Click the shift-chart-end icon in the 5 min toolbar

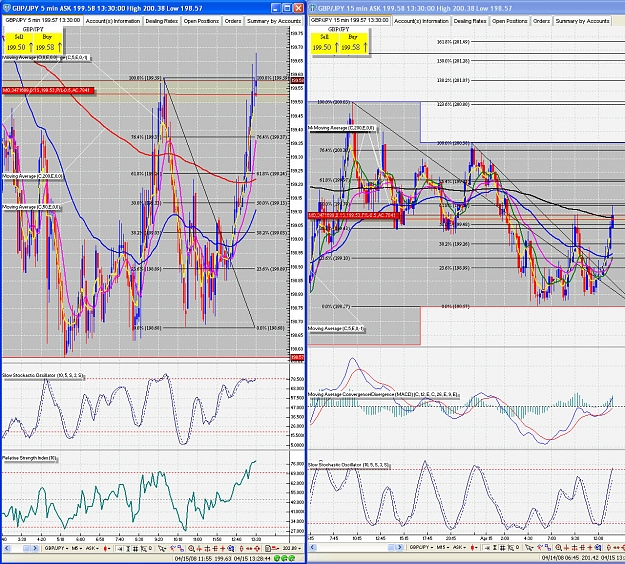point(120,548)
